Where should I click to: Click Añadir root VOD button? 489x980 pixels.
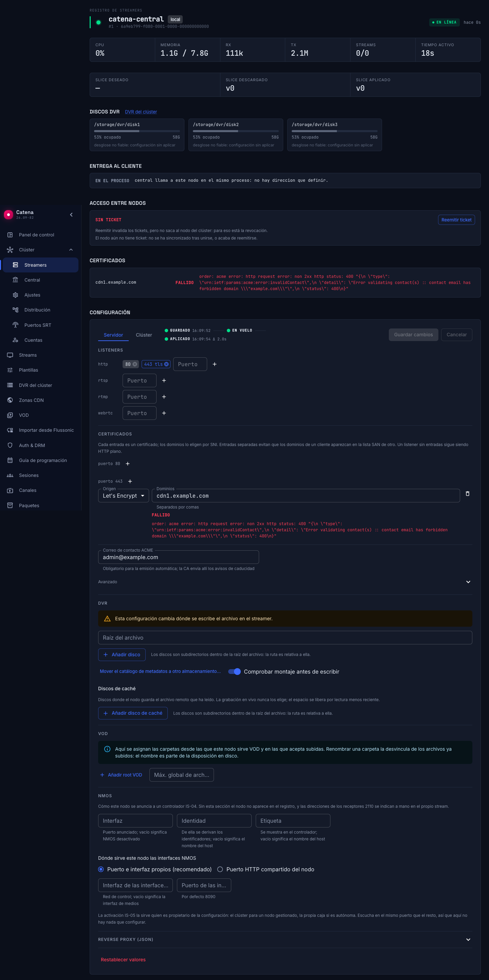pyautogui.click(x=121, y=775)
